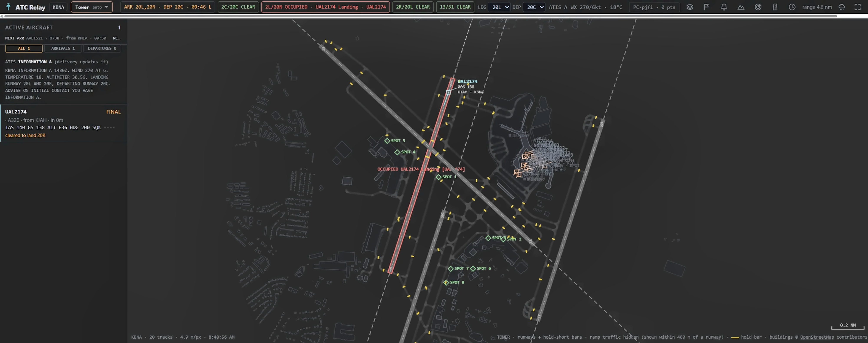Select the SPOT 5 diamond marker
Image resolution: width=868 pixels, height=343 pixels.
click(387, 141)
